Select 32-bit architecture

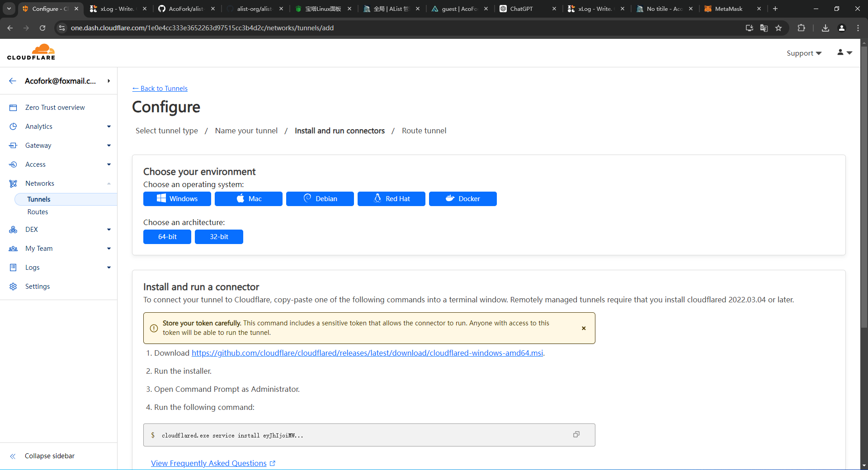tap(219, 237)
